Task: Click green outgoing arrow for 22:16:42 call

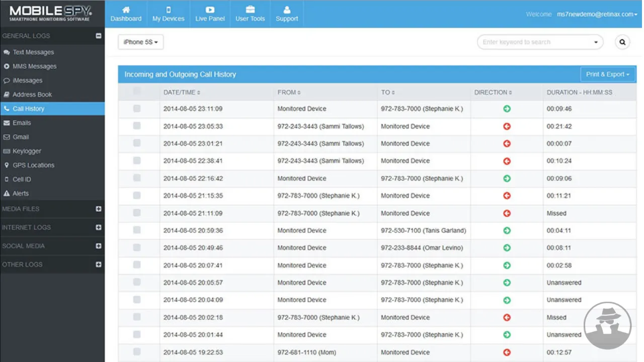Action: pos(507,178)
